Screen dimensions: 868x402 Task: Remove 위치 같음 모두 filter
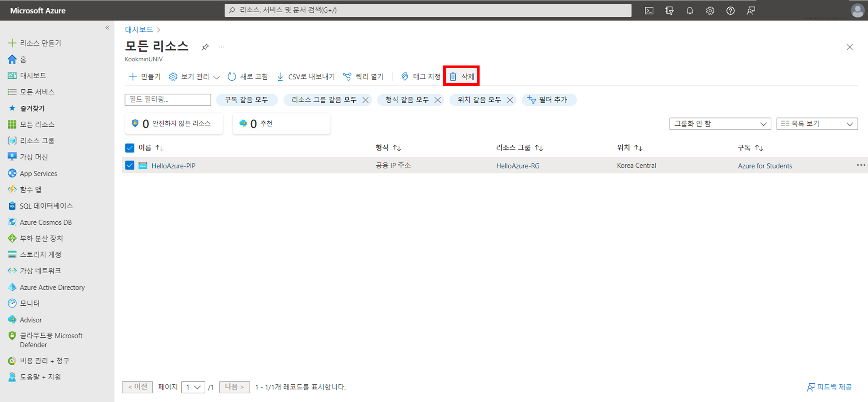point(510,100)
